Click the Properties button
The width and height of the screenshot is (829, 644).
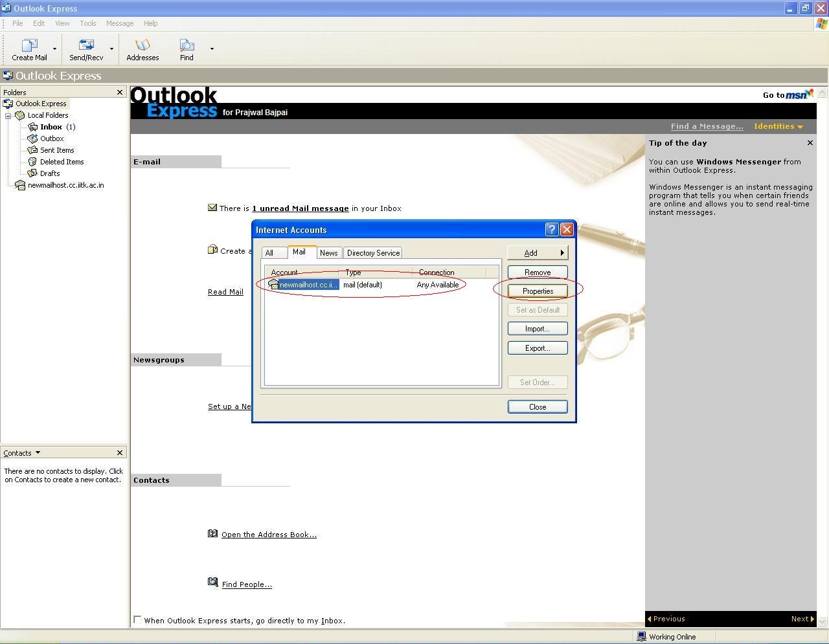(538, 291)
